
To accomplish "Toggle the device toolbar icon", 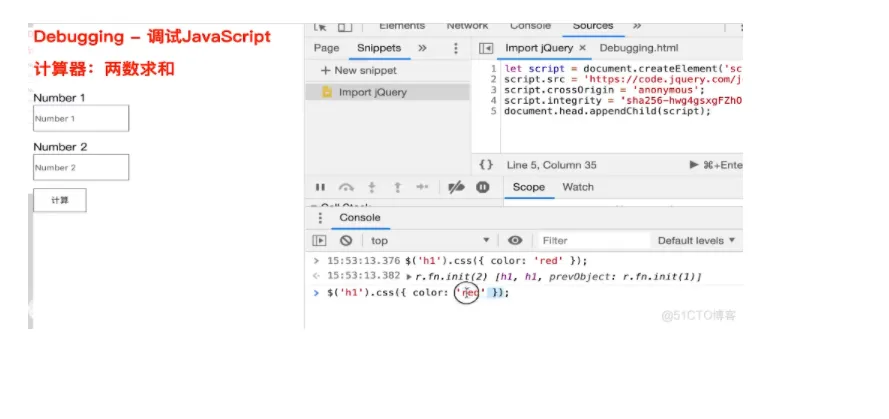I will [344, 27].
